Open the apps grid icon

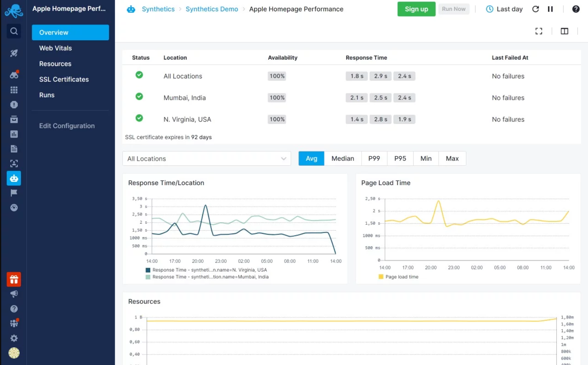14,90
